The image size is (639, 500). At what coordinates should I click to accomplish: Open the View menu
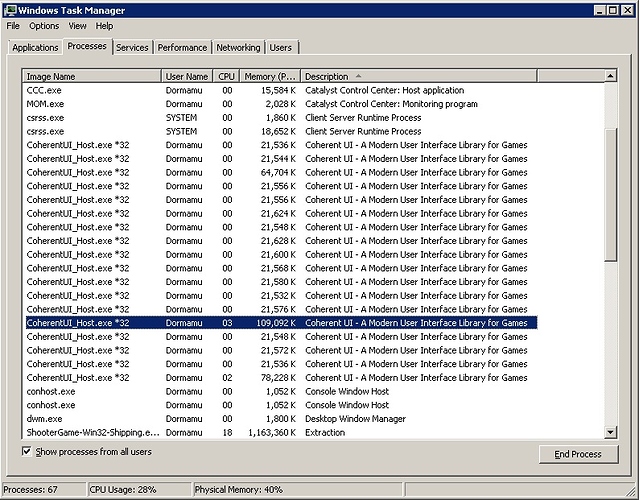[x=77, y=26]
